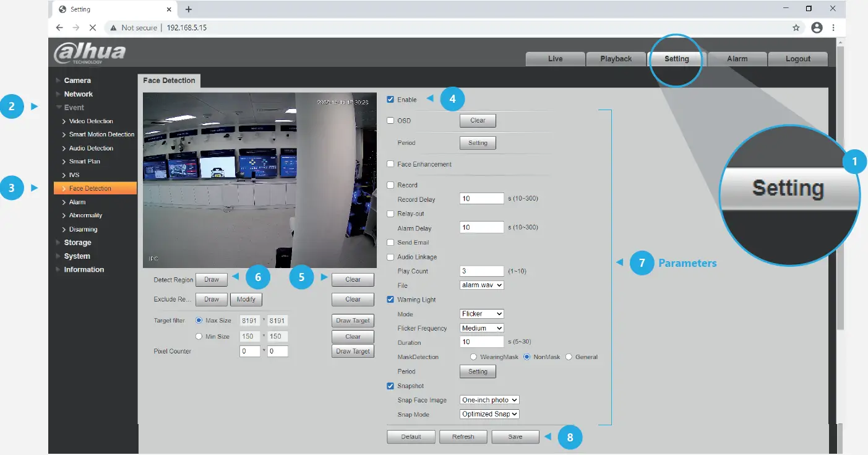Click the Not secure warning icon
The image size is (868, 455).
coord(113,28)
